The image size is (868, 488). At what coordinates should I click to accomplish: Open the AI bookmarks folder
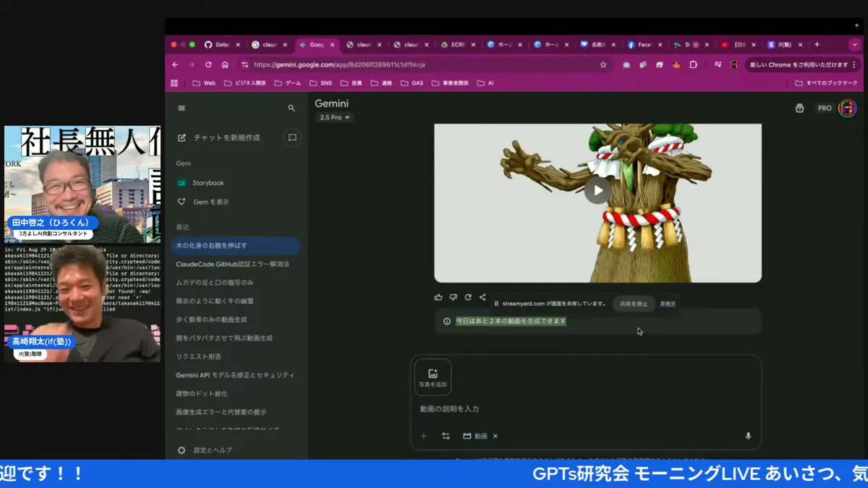pyautogui.click(x=485, y=83)
